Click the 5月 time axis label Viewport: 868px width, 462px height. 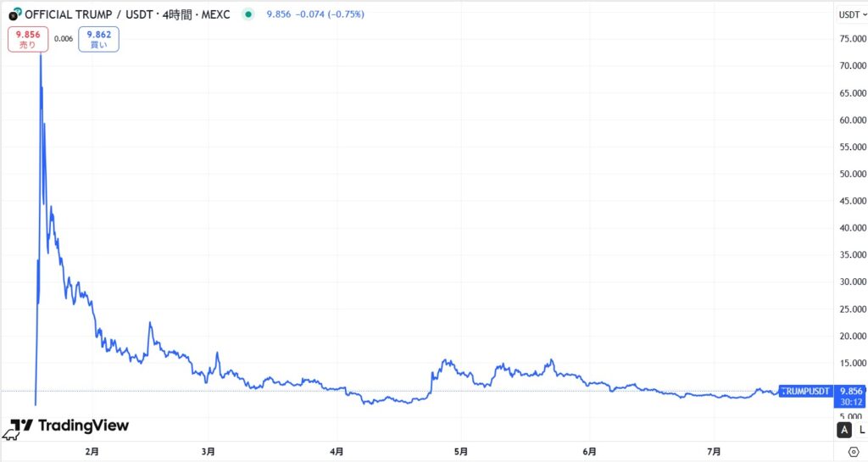point(460,452)
